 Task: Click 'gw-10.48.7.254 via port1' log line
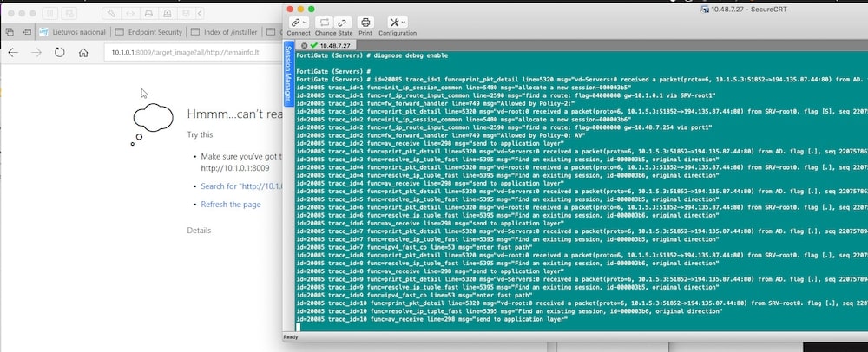[504, 127]
